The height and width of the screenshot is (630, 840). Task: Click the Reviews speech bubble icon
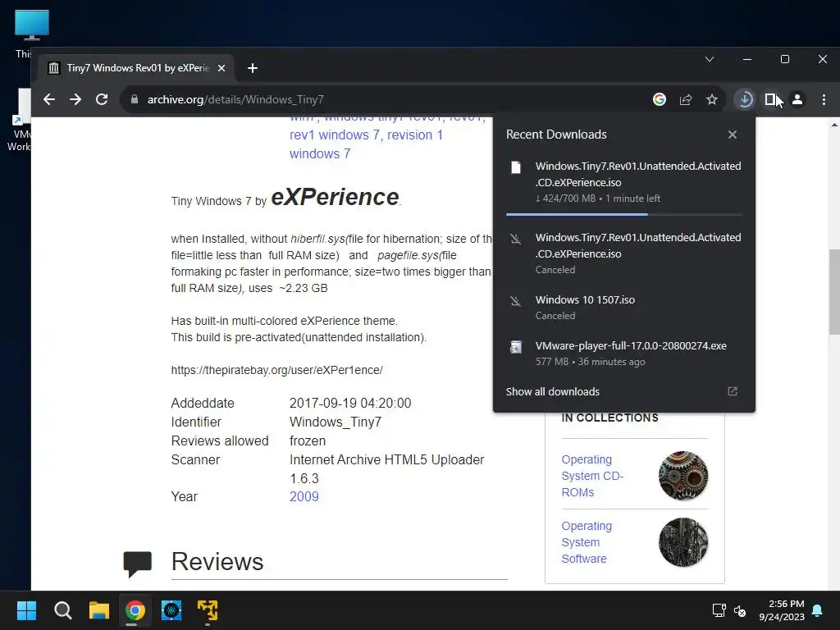click(137, 564)
